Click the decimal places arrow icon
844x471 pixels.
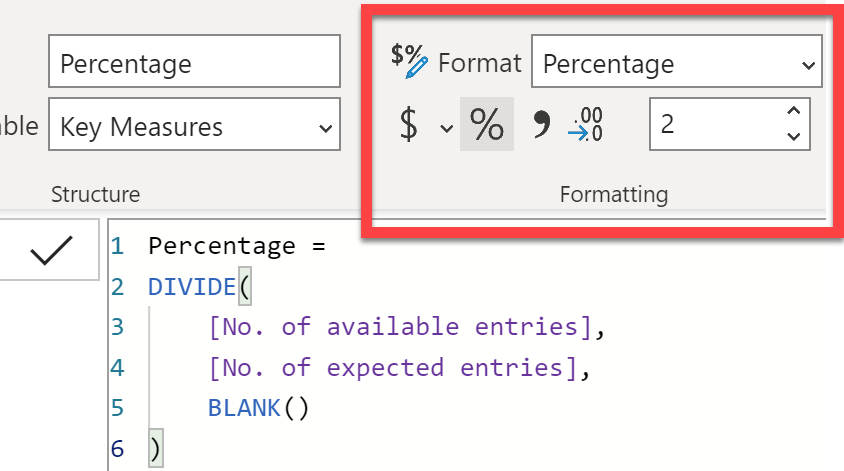585,124
